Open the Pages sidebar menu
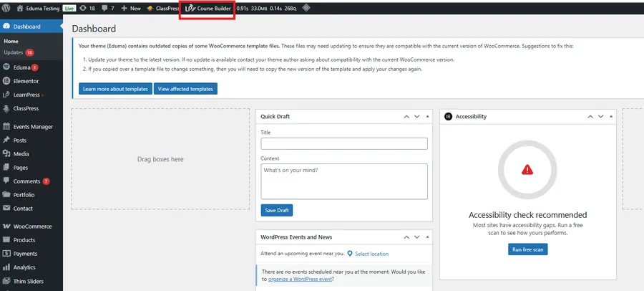This screenshot has width=644, height=291. 31,168
